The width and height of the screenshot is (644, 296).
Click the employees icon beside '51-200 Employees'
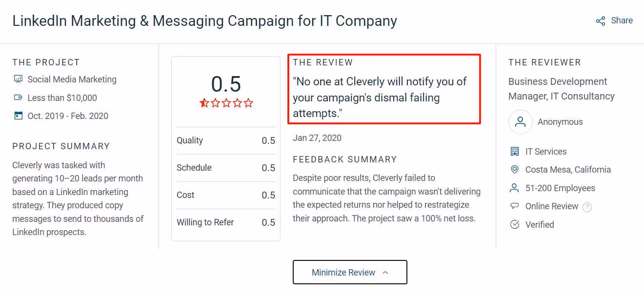coord(515,188)
